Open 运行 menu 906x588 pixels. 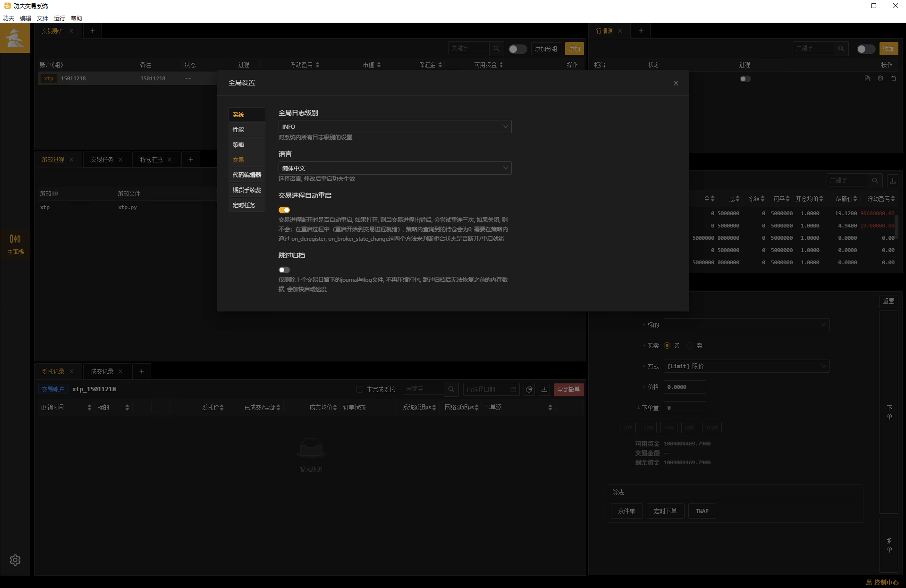click(59, 18)
